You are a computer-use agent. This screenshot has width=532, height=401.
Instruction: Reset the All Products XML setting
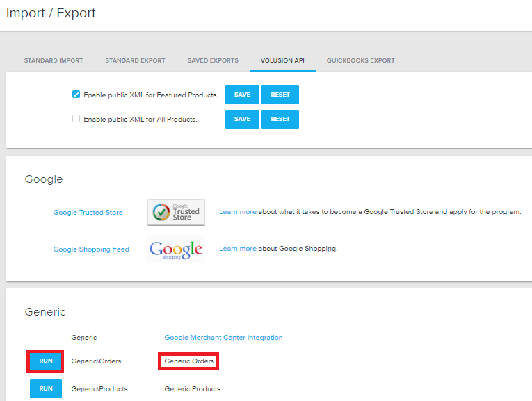(280, 119)
